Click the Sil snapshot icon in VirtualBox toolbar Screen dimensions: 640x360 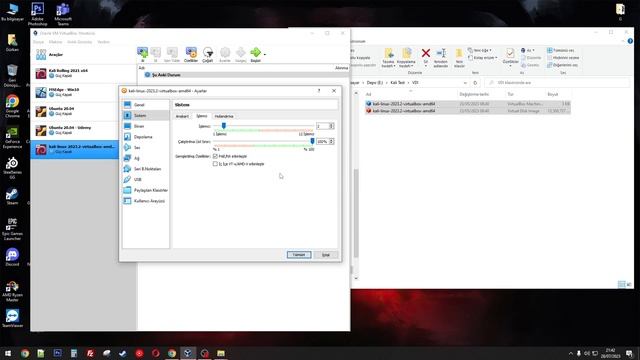click(156, 54)
